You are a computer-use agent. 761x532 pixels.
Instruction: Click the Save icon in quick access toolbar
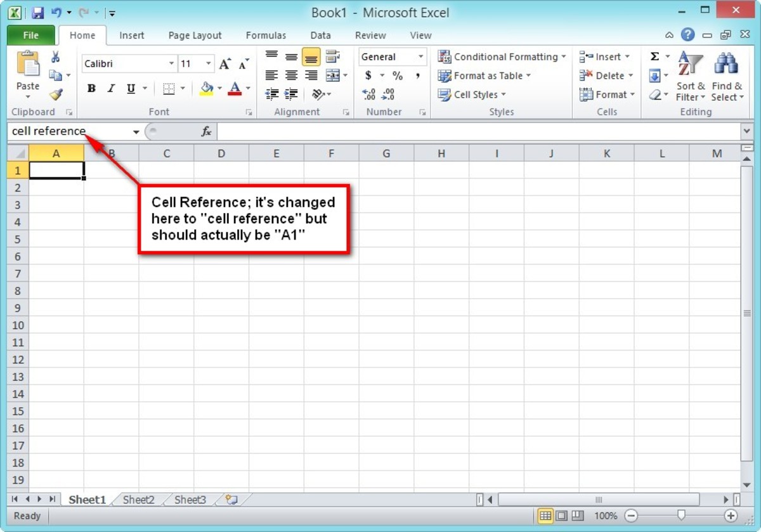[37, 13]
